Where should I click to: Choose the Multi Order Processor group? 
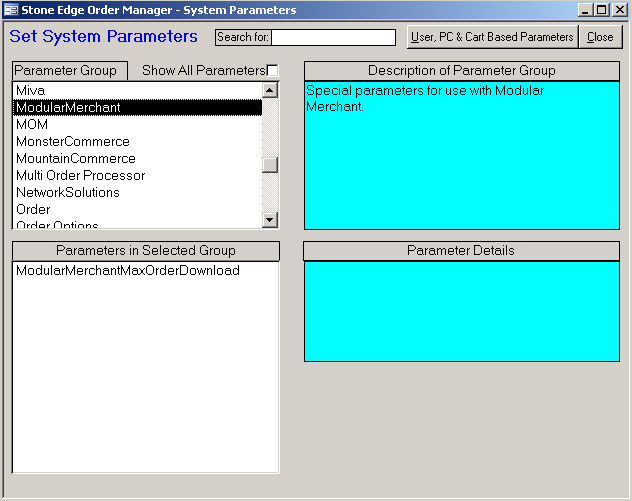tap(137, 175)
